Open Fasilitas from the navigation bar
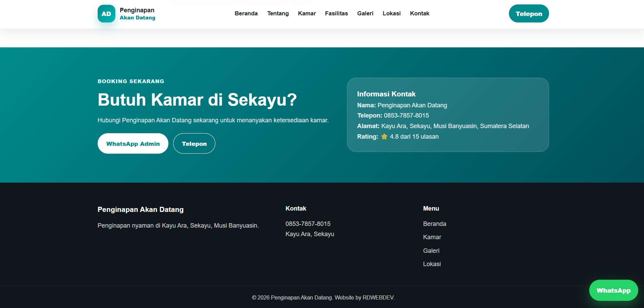Screen dimensions: 644x308 pyautogui.click(x=336, y=13)
